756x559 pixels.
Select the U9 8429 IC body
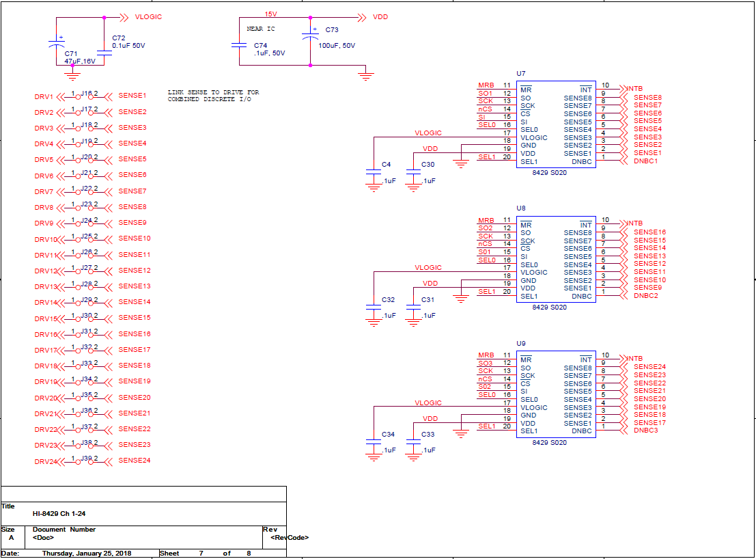(556, 394)
